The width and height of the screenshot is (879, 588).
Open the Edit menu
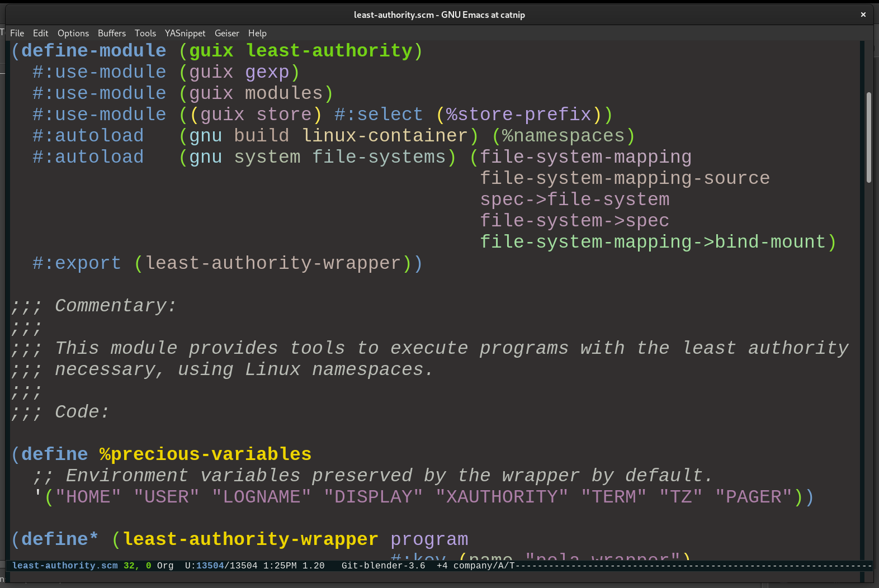(40, 33)
